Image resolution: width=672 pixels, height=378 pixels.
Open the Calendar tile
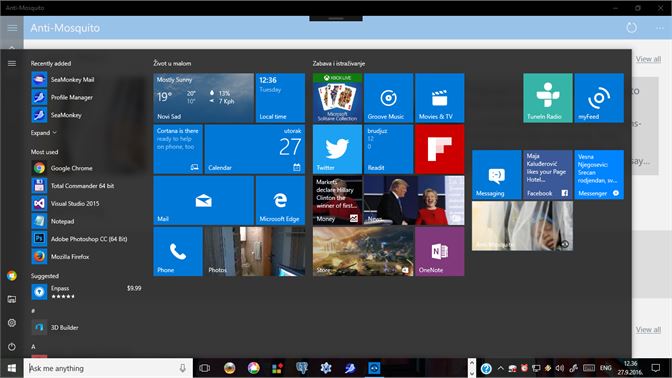255,149
